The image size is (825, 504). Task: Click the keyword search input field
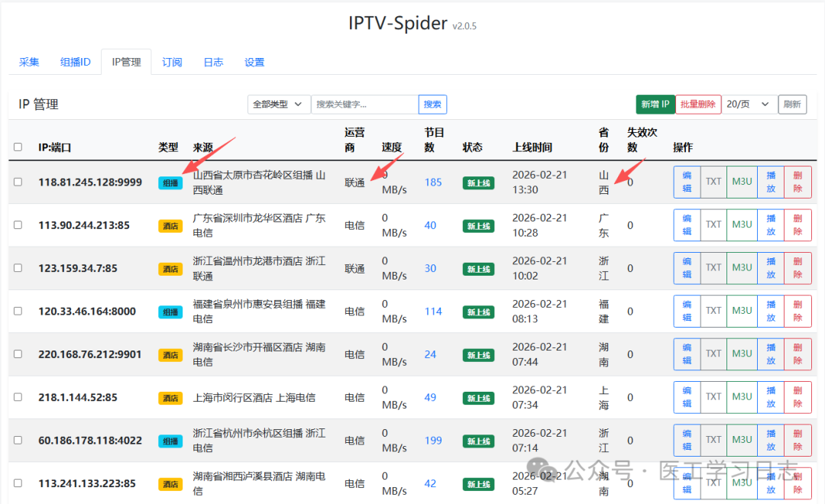[364, 105]
